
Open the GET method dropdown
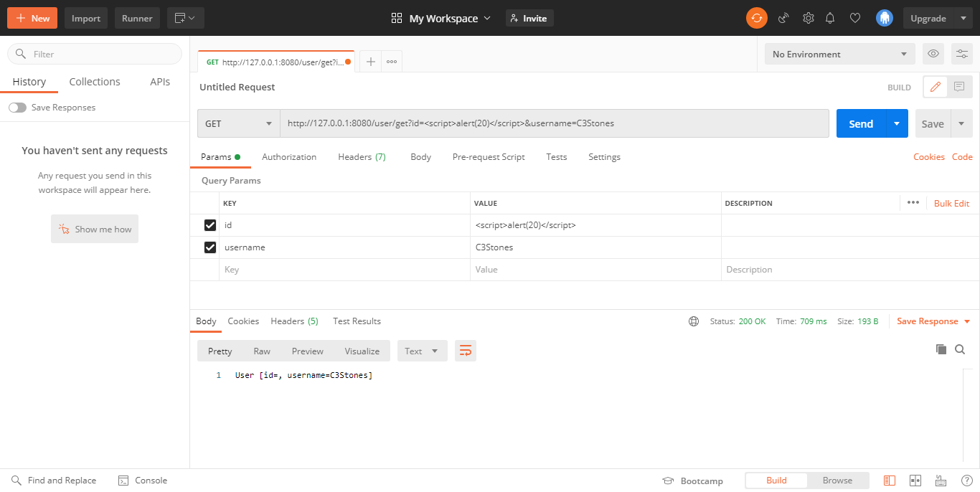[x=238, y=123]
